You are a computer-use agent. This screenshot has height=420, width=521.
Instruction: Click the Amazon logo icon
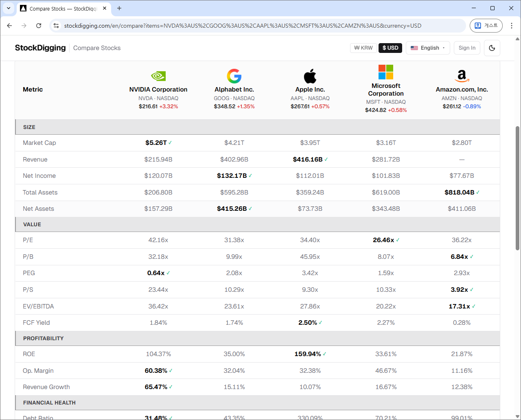(x=462, y=76)
